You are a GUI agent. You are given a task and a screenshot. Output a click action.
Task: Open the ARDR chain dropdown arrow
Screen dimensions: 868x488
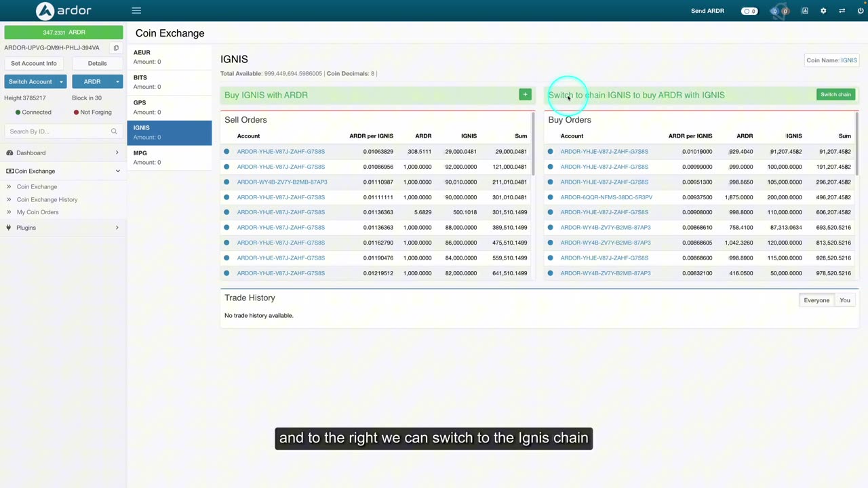click(x=117, y=82)
